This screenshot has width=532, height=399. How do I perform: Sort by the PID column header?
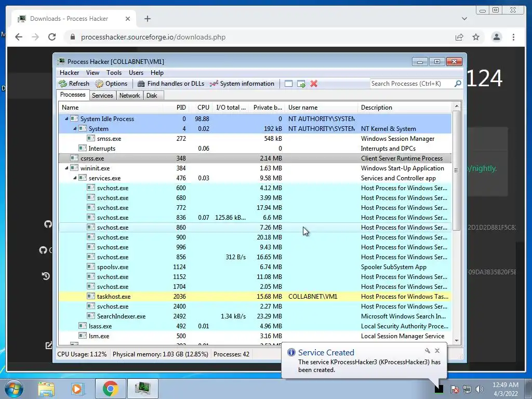click(177, 107)
